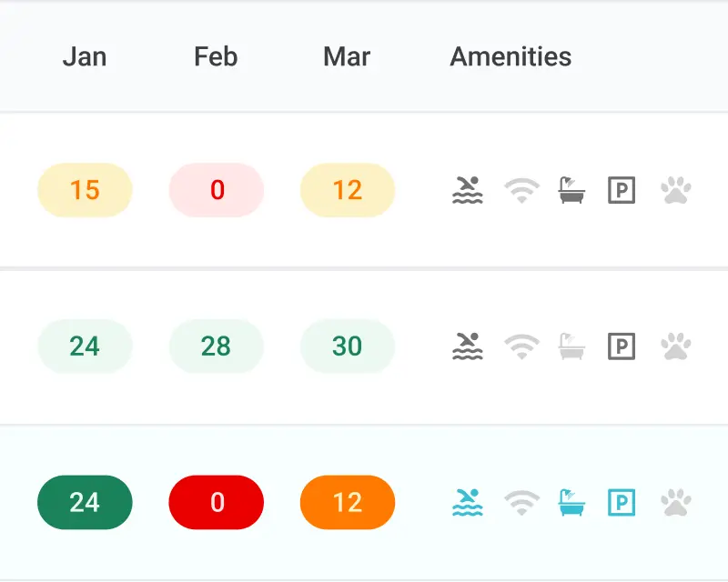
Task: Click the paw icon in highlighted row
Action: pyautogui.click(x=676, y=502)
